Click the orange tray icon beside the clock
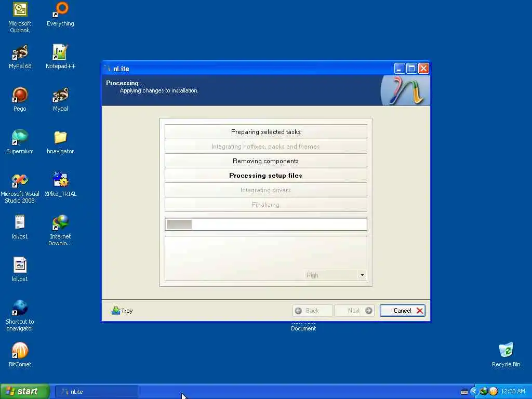Viewport: 532px width, 399px height. tap(494, 392)
